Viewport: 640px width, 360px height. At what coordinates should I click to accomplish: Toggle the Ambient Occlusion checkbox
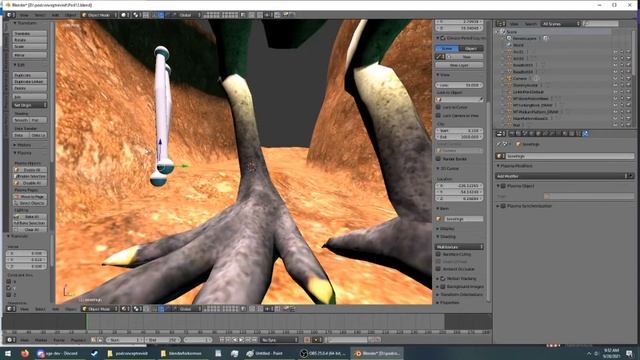[438, 269]
